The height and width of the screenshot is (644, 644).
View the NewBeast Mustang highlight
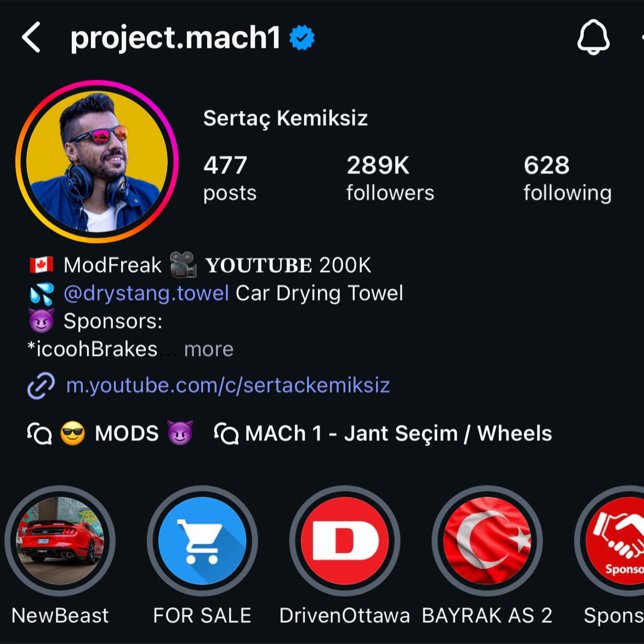60,540
